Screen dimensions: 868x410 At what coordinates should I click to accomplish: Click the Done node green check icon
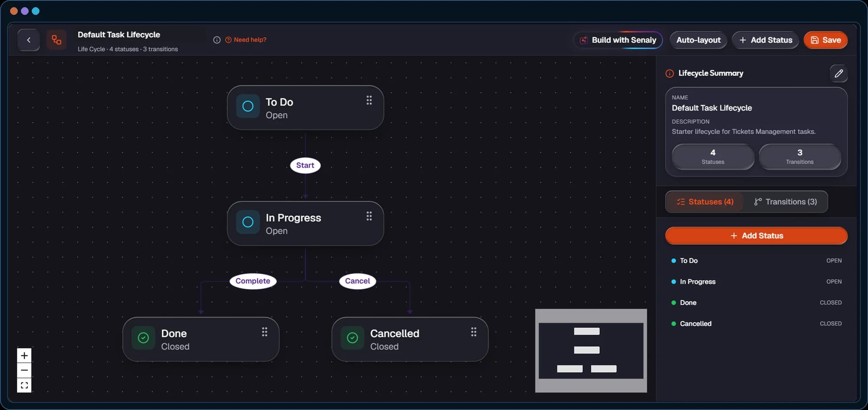[x=143, y=338]
